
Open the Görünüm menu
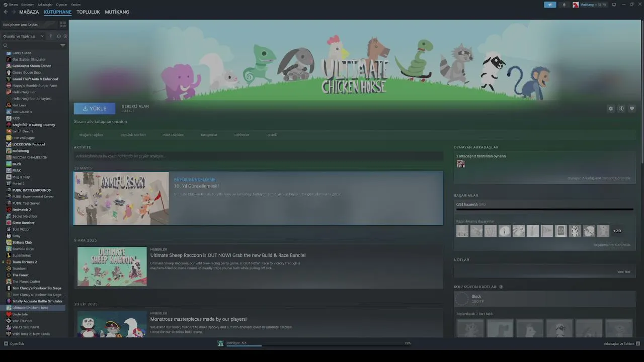[x=28, y=5]
